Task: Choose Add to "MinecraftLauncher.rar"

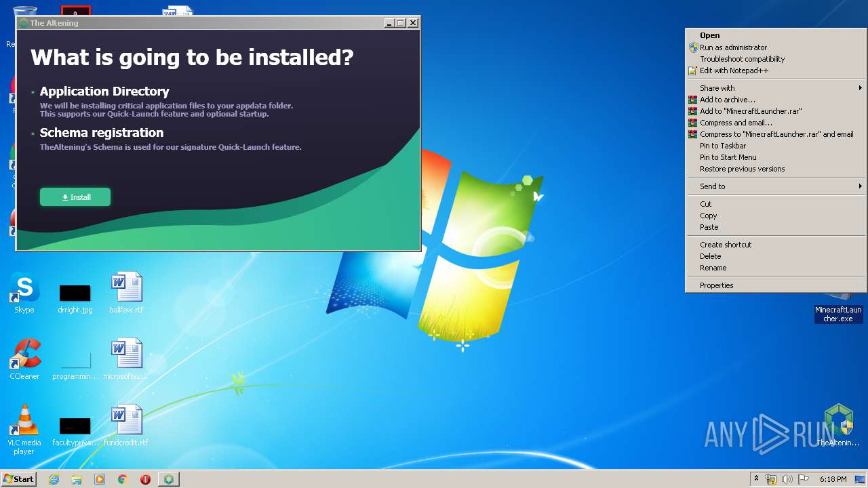Action: [x=776, y=111]
